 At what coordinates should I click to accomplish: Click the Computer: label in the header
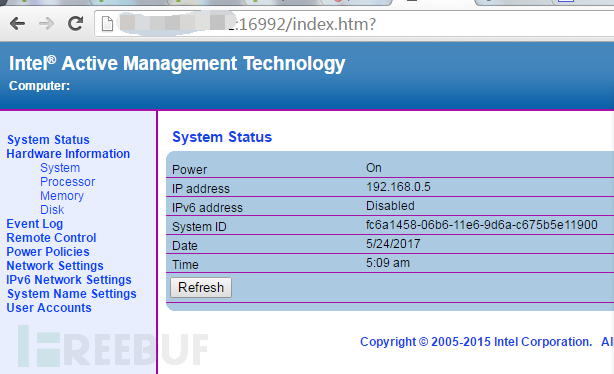point(40,86)
